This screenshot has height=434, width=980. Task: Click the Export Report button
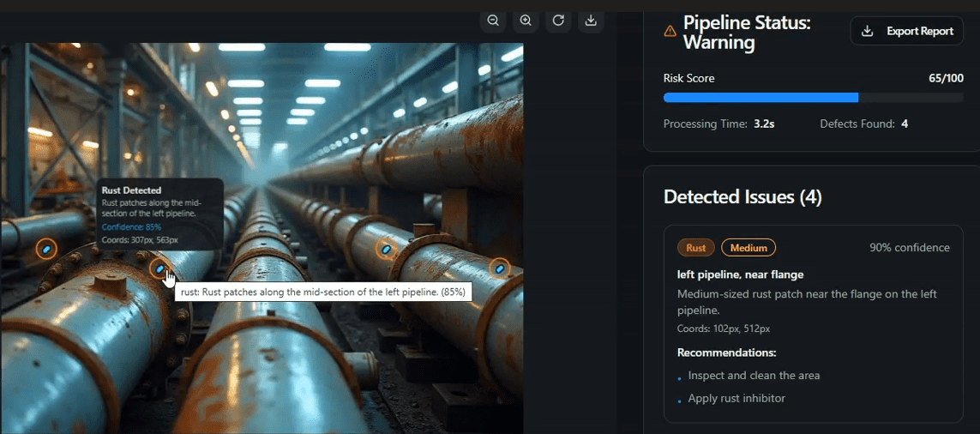pos(907,32)
